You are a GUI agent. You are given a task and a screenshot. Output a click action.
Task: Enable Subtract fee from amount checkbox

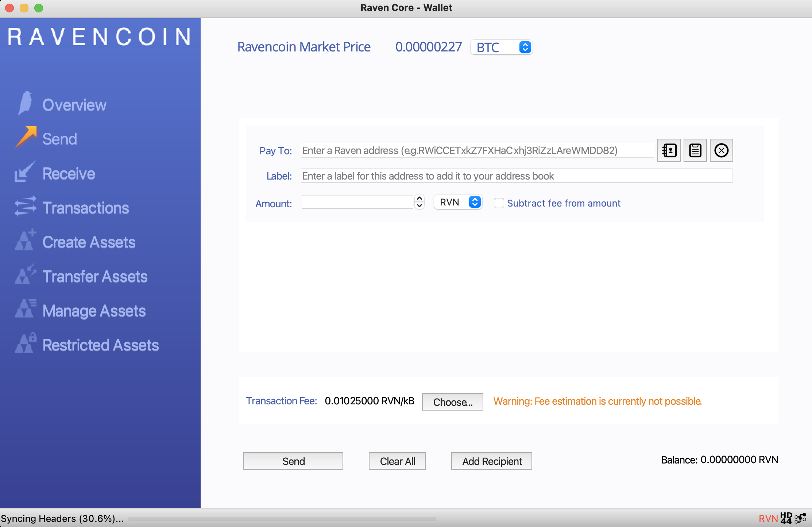pos(499,203)
